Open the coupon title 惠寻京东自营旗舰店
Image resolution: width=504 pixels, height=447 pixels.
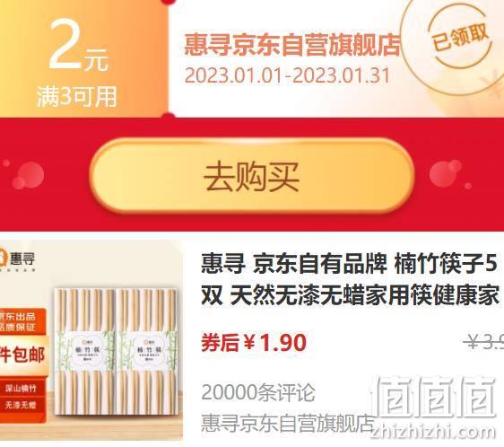coord(292,45)
